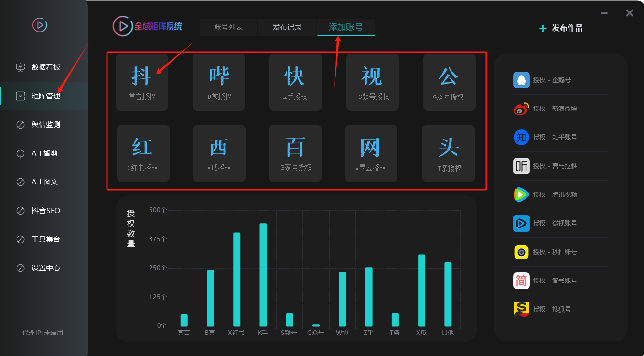The width and height of the screenshot is (644, 356).
Task: Click the 公 G众号授权 card
Action: tap(450, 82)
